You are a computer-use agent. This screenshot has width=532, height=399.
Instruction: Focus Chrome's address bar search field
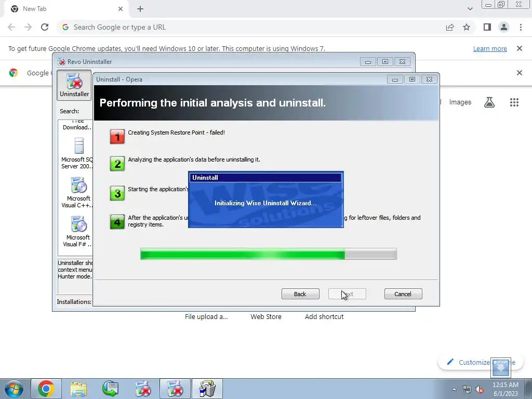pyautogui.click(x=251, y=27)
